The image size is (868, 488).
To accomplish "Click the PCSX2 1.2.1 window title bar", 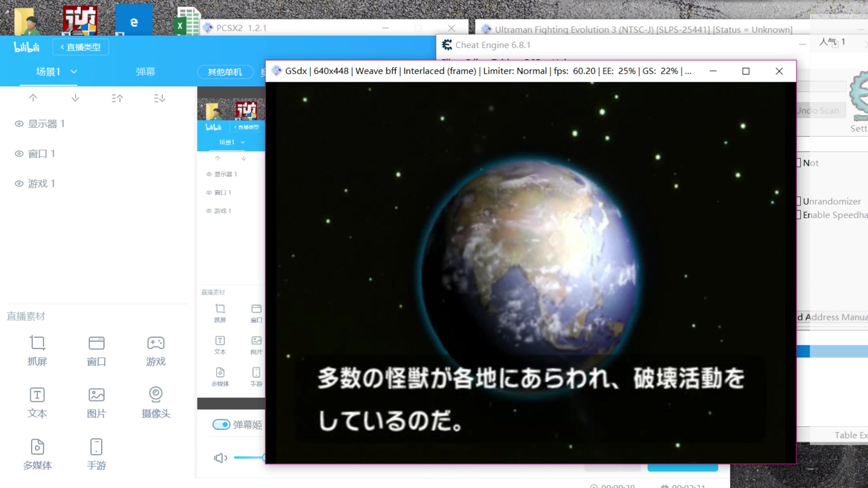I will [x=335, y=28].
